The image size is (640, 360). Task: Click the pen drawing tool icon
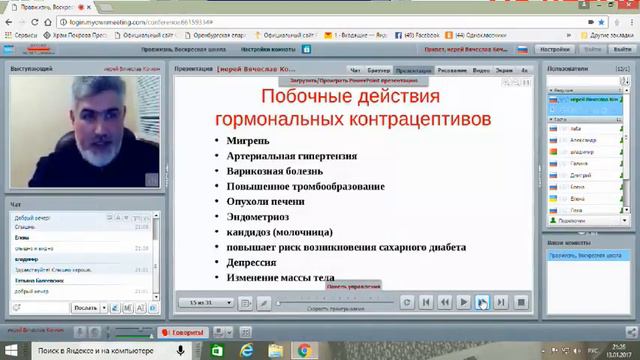click(x=264, y=303)
